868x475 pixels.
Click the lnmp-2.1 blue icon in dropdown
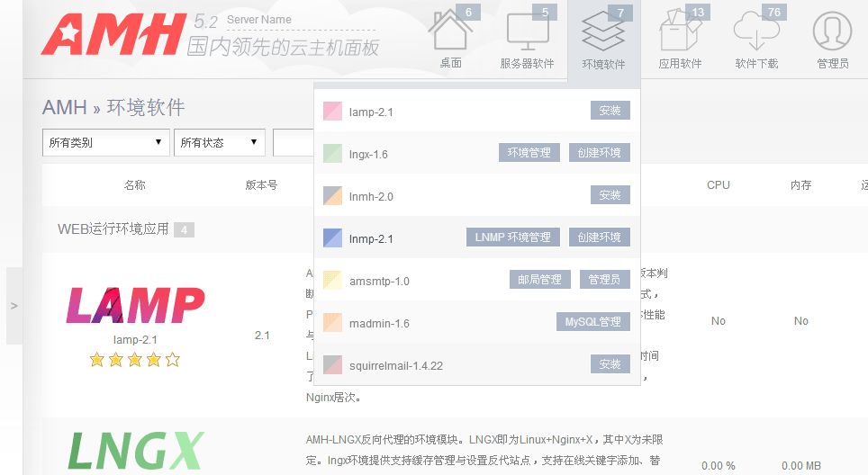[x=332, y=238]
